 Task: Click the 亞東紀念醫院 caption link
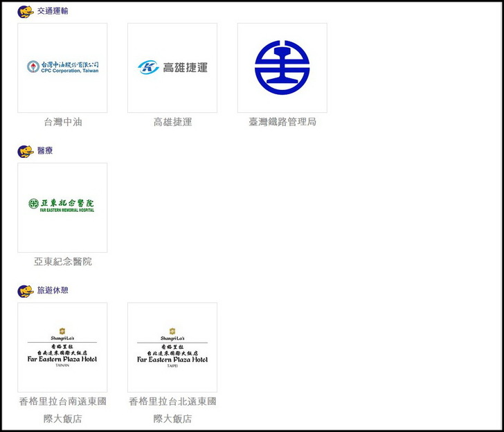[x=63, y=262]
